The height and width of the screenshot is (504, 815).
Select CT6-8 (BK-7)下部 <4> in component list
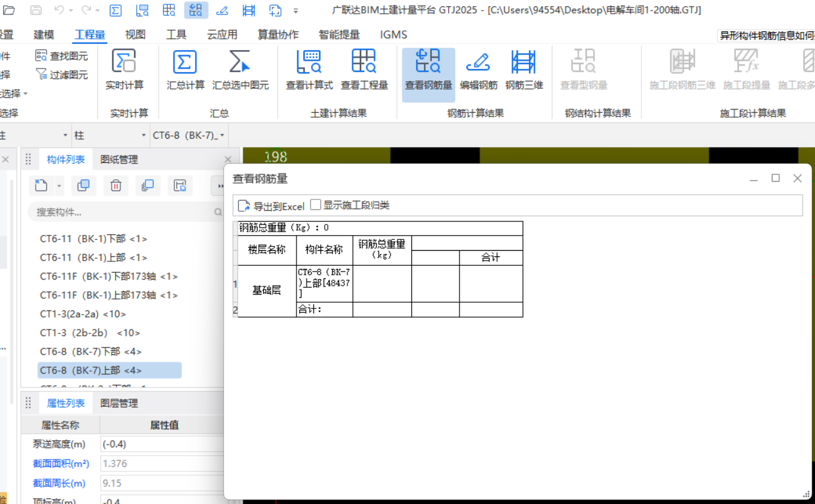point(91,352)
